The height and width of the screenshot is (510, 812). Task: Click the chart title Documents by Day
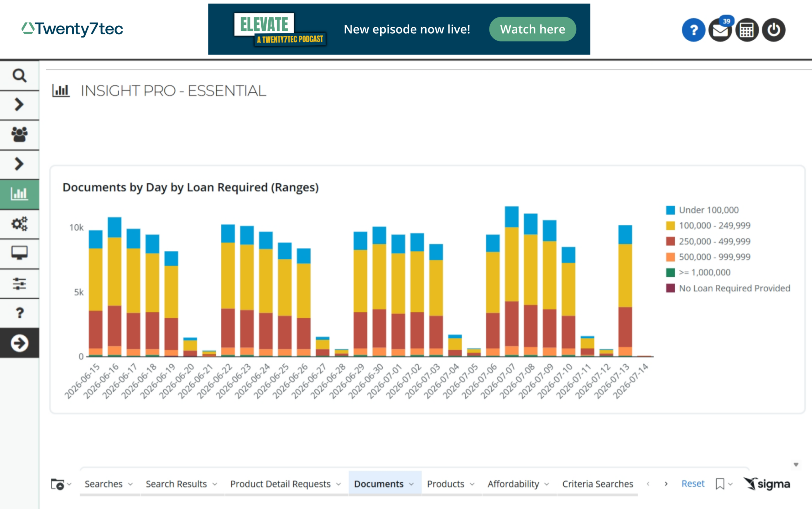click(x=190, y=187)
